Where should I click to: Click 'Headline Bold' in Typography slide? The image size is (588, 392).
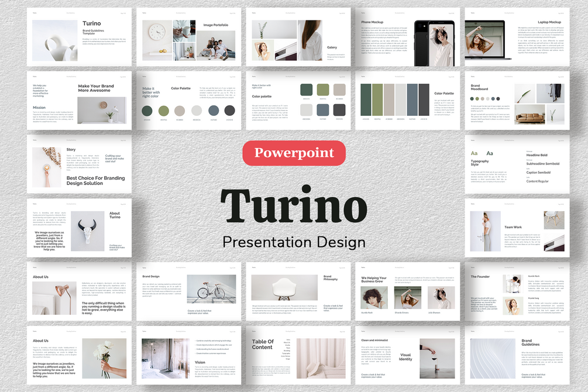(537, 155)
